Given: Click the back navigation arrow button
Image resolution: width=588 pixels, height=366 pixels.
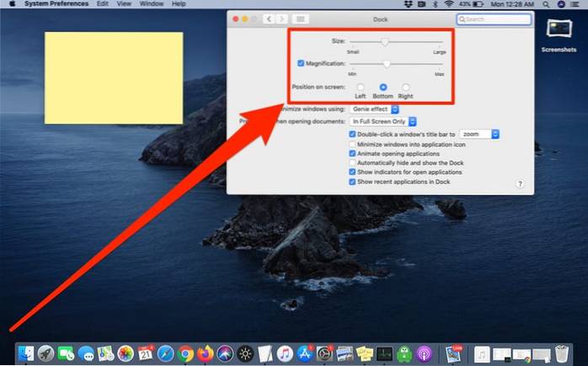Looking at the screenshot, I should coord(269,19).
